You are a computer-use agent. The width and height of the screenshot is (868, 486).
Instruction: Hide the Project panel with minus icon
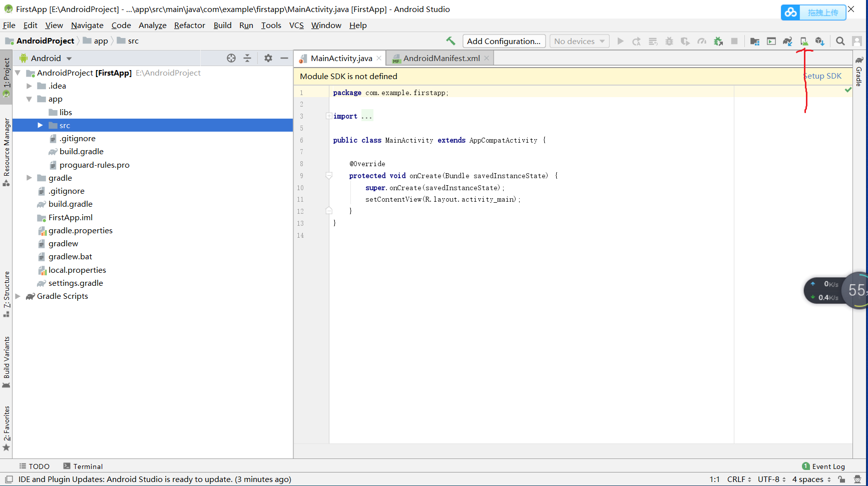click(x=284, y=58)
